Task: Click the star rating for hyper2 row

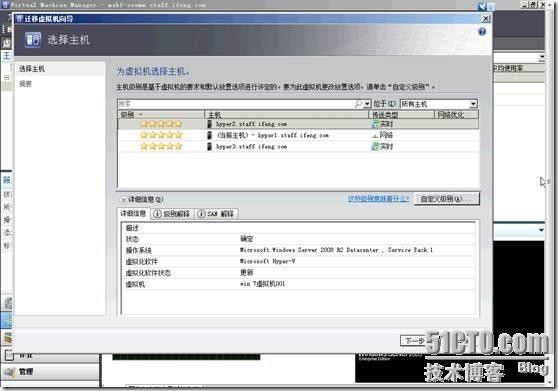Action: click(x=161, y=124)
